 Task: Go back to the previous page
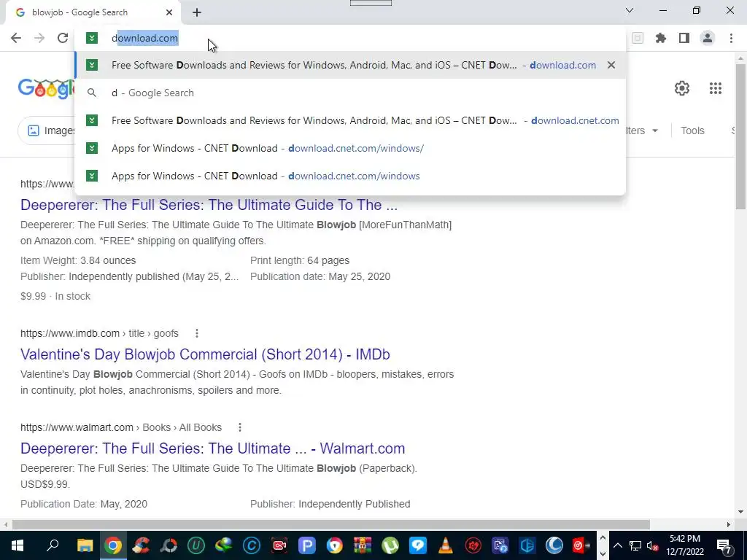click(16, 38)
